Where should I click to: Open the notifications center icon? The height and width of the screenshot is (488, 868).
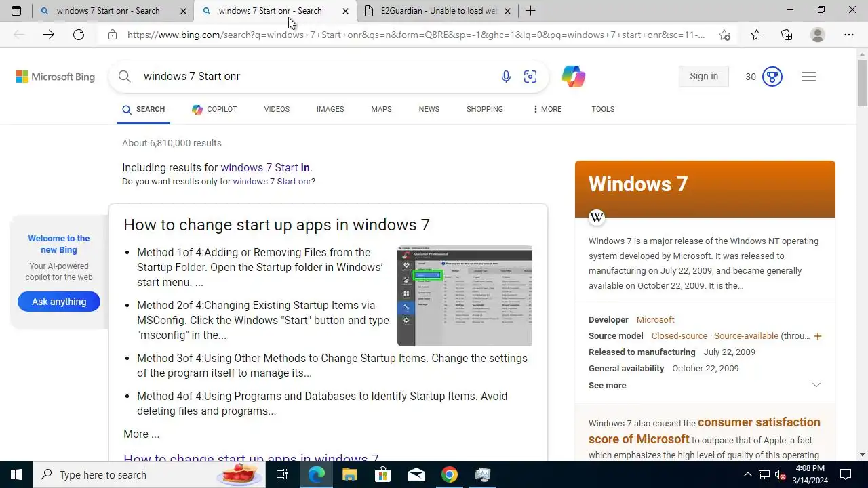pyautogui.click(x=846, y=474)
